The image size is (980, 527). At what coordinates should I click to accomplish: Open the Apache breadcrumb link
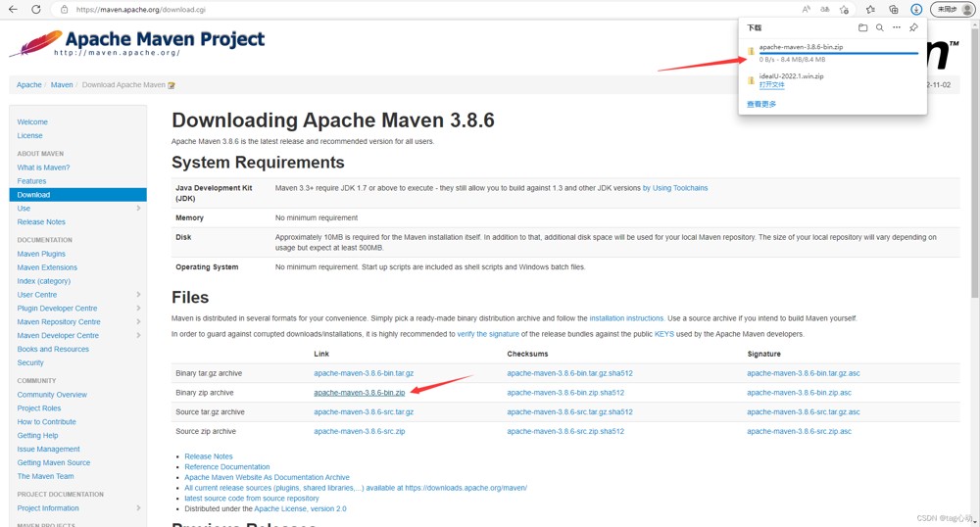28,85
